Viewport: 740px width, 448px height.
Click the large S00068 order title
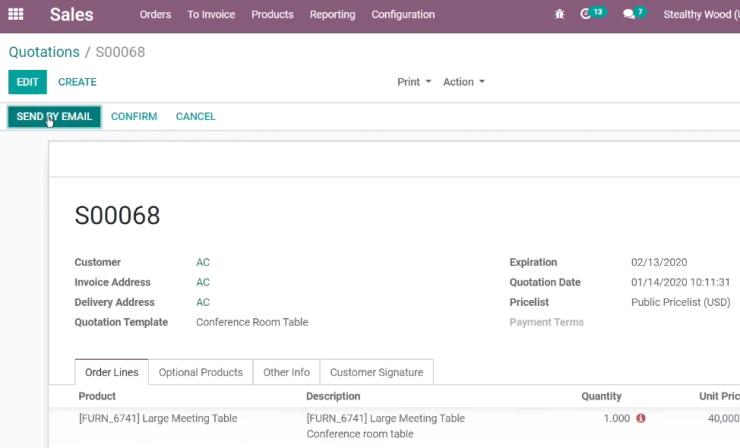118,216
